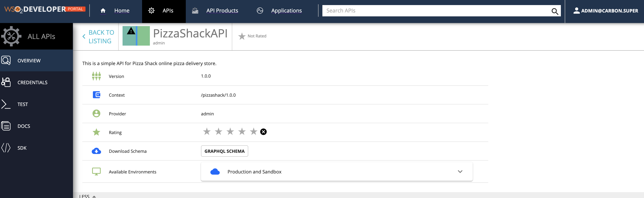Open the Home menu item
Viewport: 644px width, 198px height.
[x=122, y=11]
